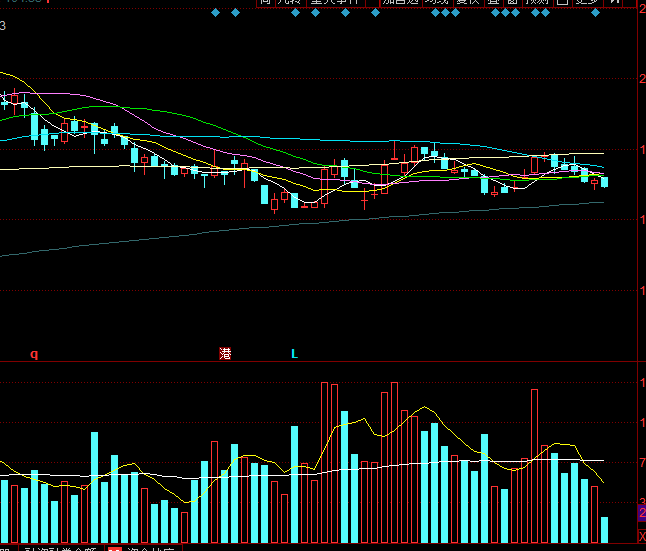646x551 pixels.
Task: Click the leftmost blue diamond event marker
Action: 215,13
